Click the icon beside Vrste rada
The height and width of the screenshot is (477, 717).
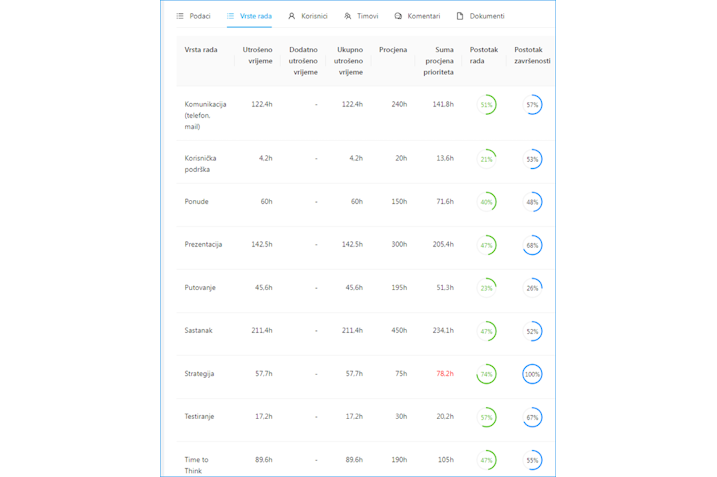click(231, 16)
